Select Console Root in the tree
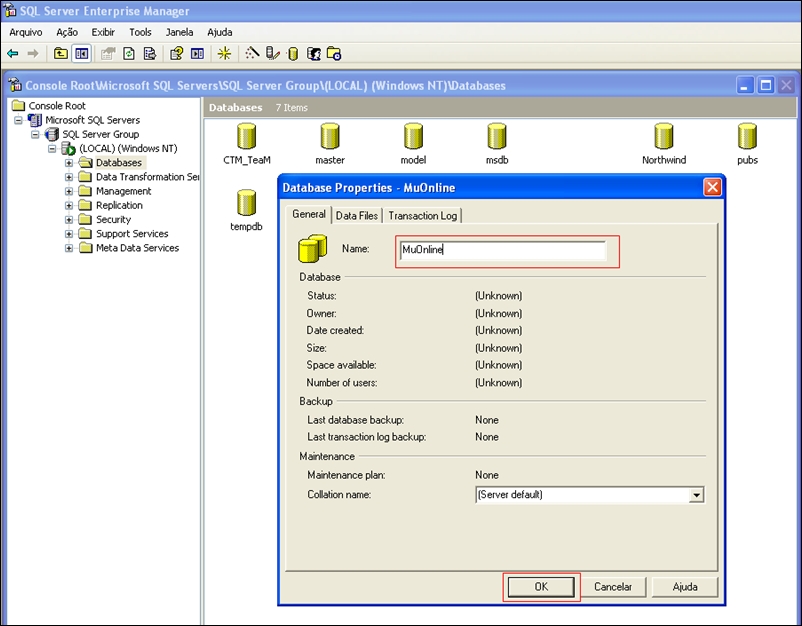This screenshot has width=802, height=626. 49,106
